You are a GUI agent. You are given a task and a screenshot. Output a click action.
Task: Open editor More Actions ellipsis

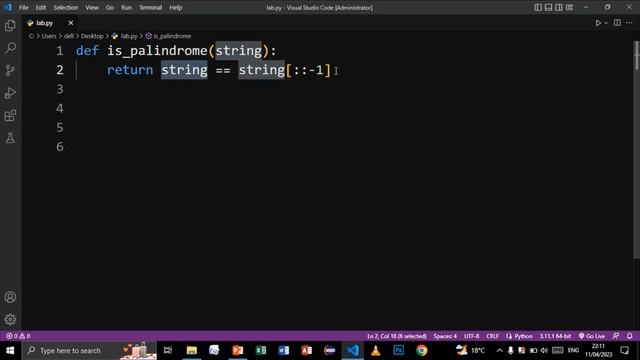[629, 23]
